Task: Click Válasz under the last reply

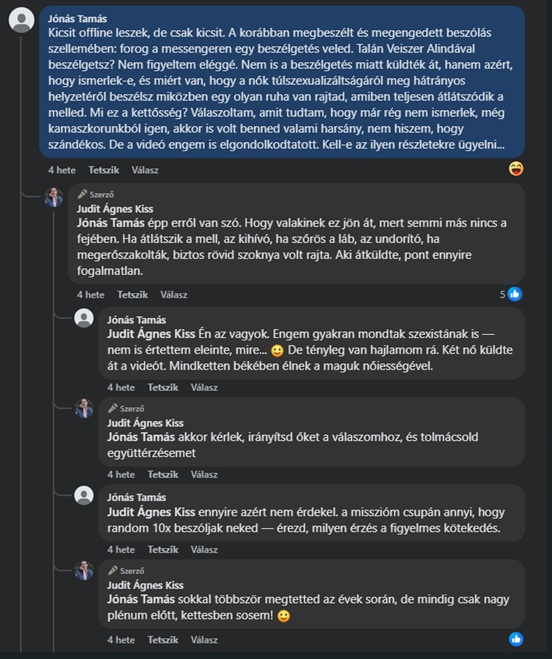Action: click(204, 640)
